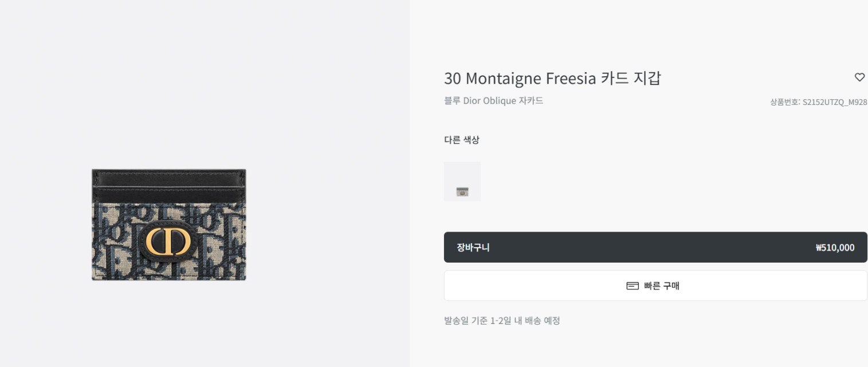Click the 다른 색상 section heading
Screen dimensions: 868x367
[x=462, y=139]
